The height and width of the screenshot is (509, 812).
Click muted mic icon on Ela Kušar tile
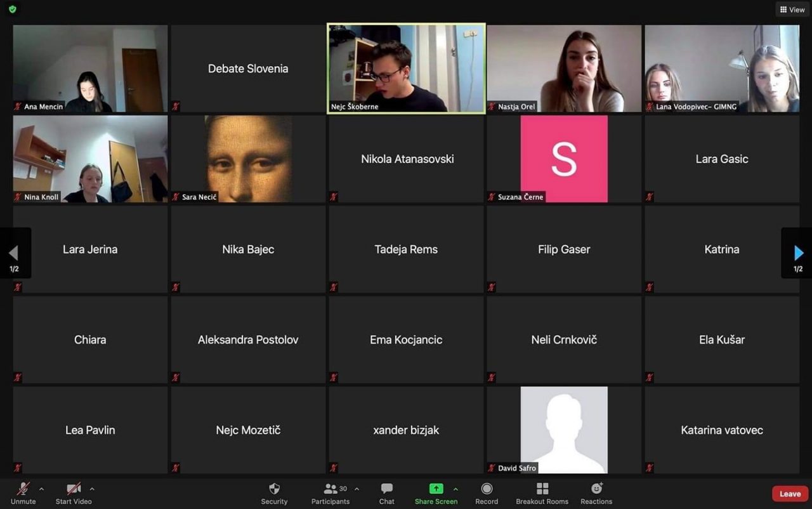coord(650,378)
